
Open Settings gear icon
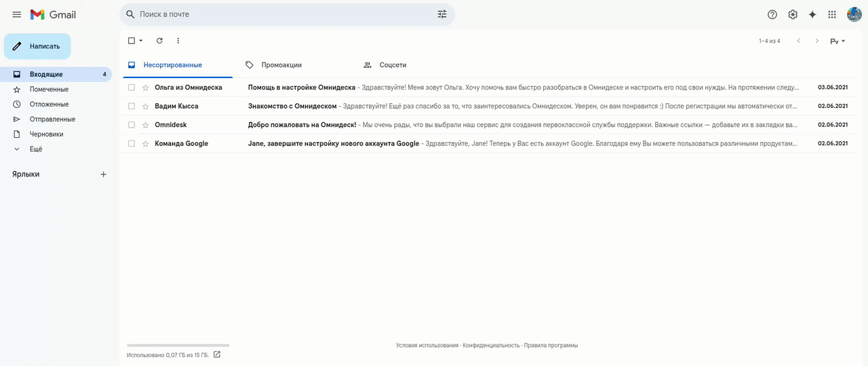(792, 14)
